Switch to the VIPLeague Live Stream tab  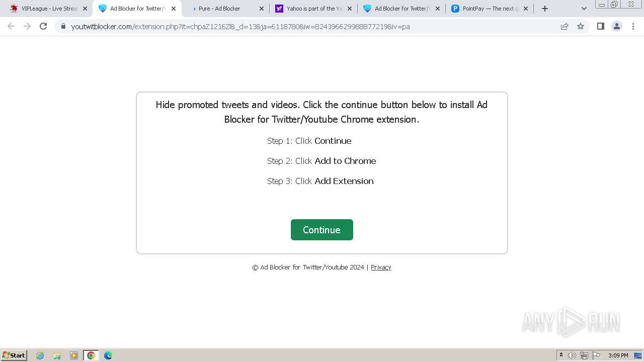tap(49, 9)
